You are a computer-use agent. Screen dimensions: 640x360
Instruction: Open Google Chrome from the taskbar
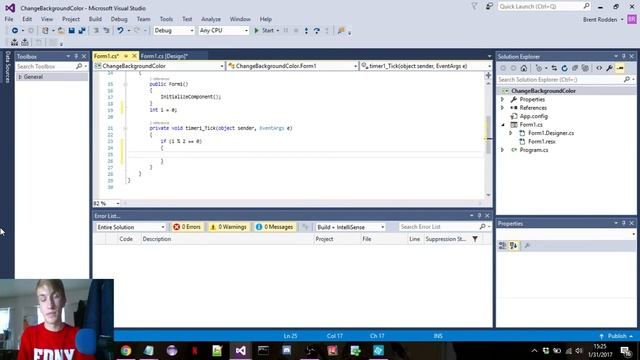click(126, 351)
